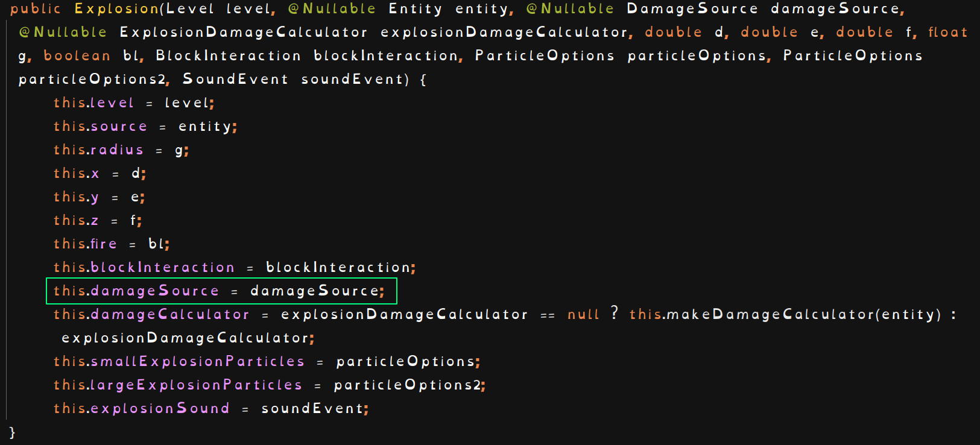Click 'particleOptions2' on the largeExplosionParticles line
Screen dimensions: 980x445
[x=408, y=385]
